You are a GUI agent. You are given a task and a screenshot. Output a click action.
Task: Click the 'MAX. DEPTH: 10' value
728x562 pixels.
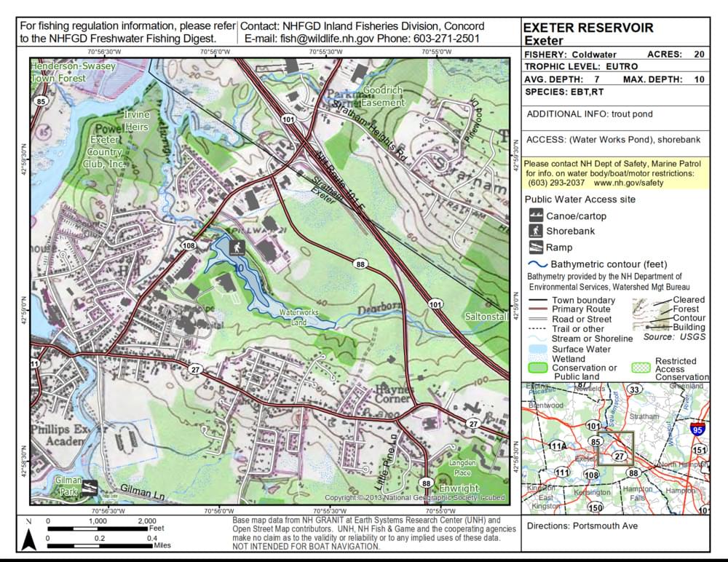click(x=664, y=79)
